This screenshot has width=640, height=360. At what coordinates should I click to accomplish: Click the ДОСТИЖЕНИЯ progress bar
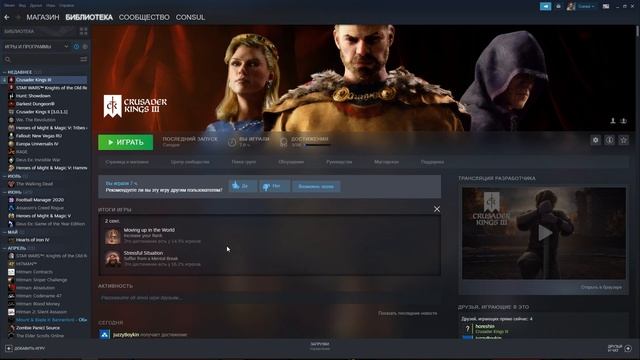[318, 145]
